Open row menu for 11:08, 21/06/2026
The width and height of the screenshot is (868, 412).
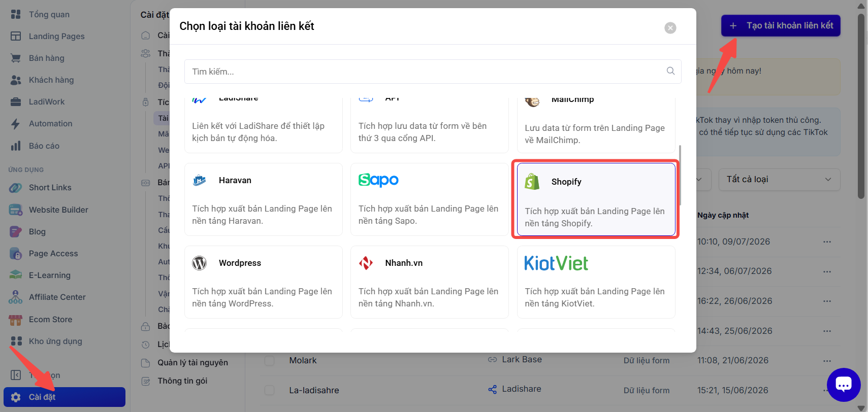click(x=827, y=361)
